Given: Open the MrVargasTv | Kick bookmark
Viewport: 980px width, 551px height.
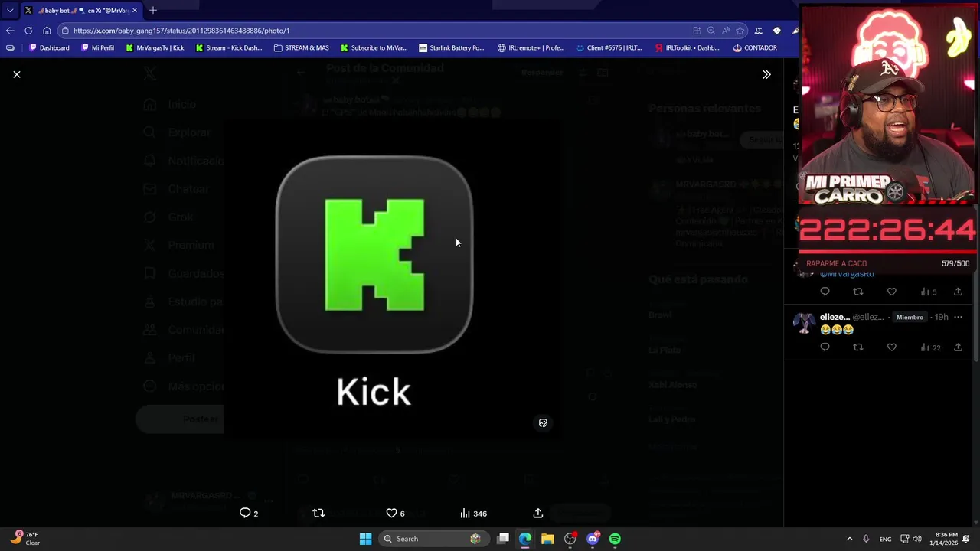Looking at the screenshot, I should click(x=155, y=47).
